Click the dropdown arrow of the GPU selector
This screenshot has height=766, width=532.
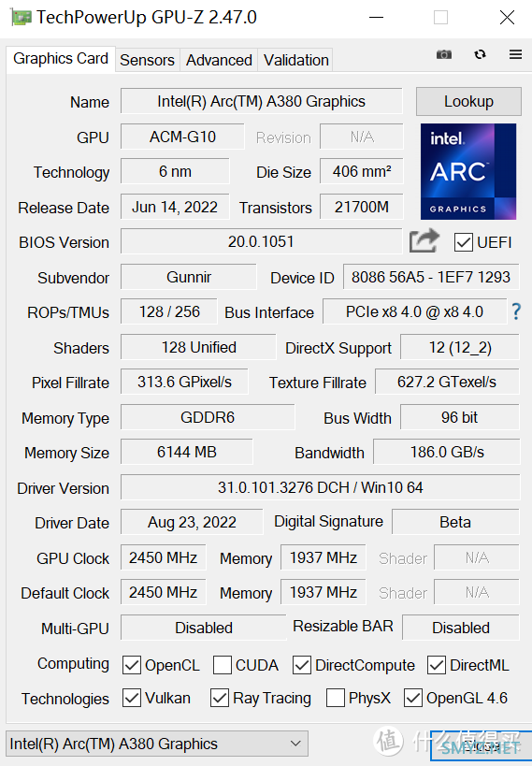point(295,744)
